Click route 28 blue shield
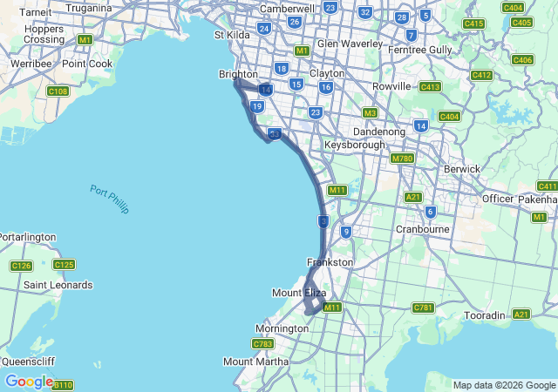This screenshot has height=392, width=558. pos(402,17)
